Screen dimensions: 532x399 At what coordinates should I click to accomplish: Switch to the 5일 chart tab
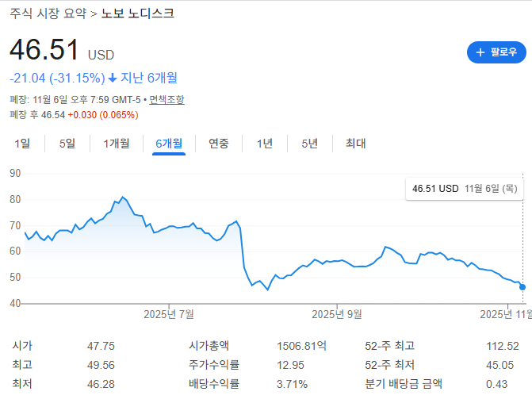click(67, 144)
